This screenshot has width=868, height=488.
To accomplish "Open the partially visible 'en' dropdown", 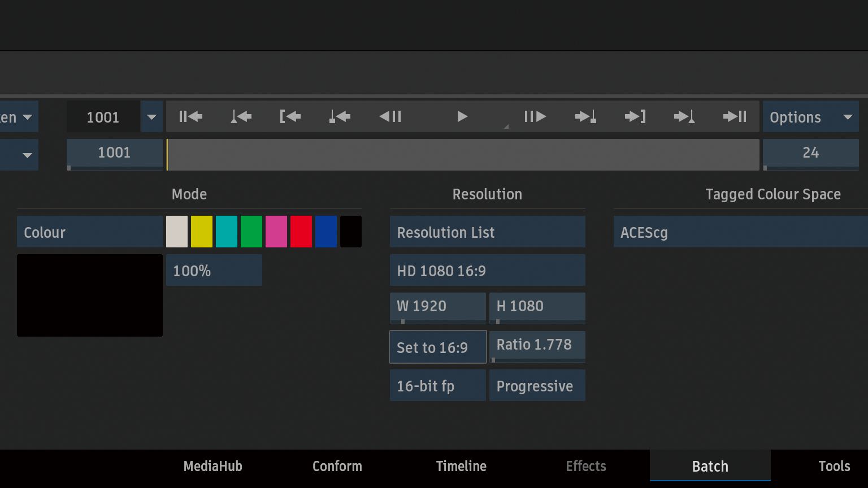I will (19, 117).
